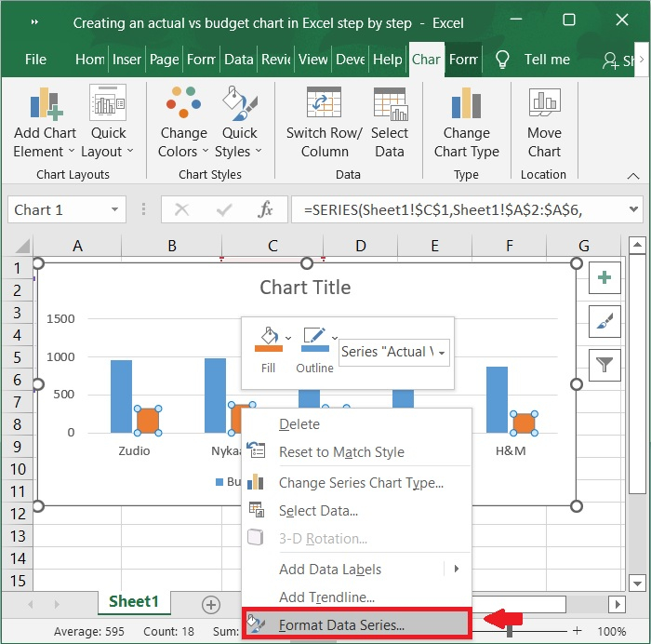The image size is (651, 644).
Task: Click the Chart Styles paintbrush button
Action: coord(604,322)
